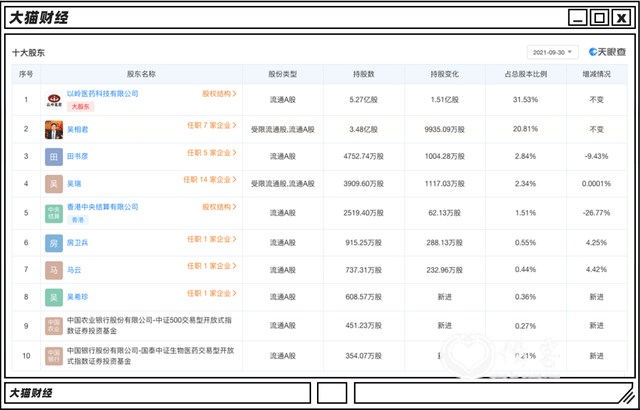Click the avatar icon beside 吴希珍
The image size is (640, 410).
[x=54, y=297]
